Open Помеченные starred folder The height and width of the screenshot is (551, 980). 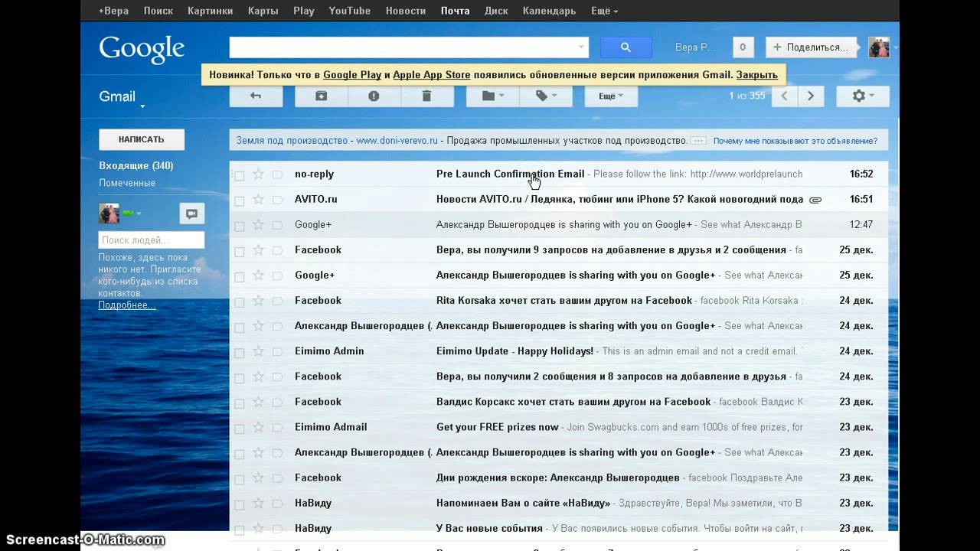click(127, 183)
